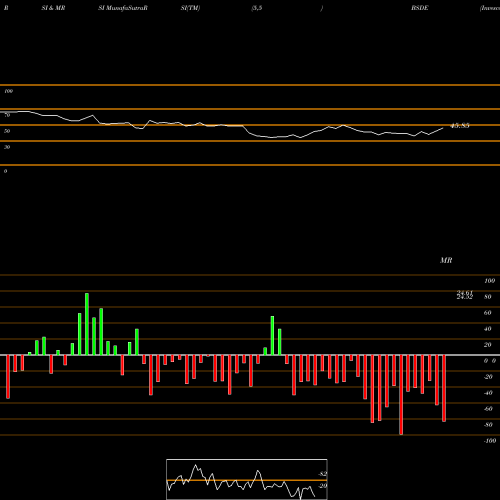Click the 'MR' panel title

(446, 260)
